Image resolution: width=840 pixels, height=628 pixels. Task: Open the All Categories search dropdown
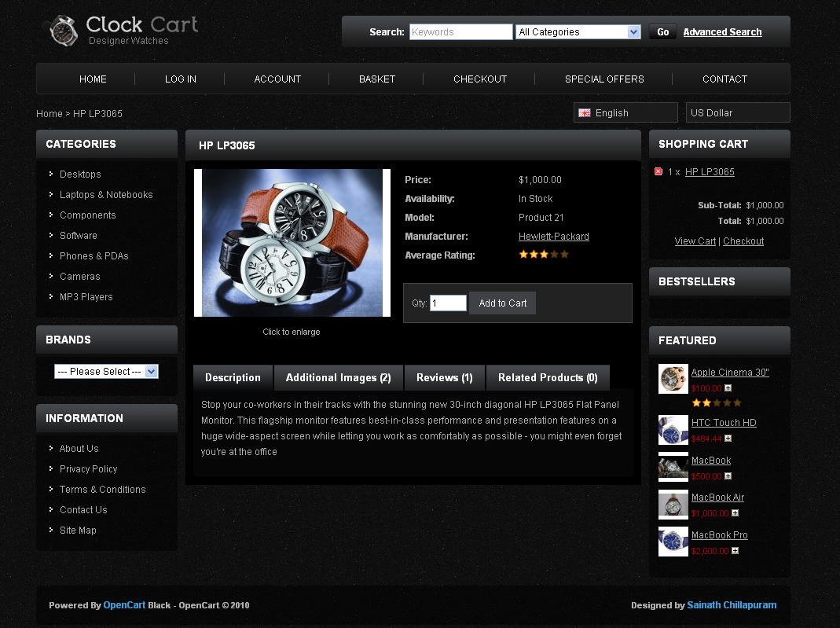point(578,32)
